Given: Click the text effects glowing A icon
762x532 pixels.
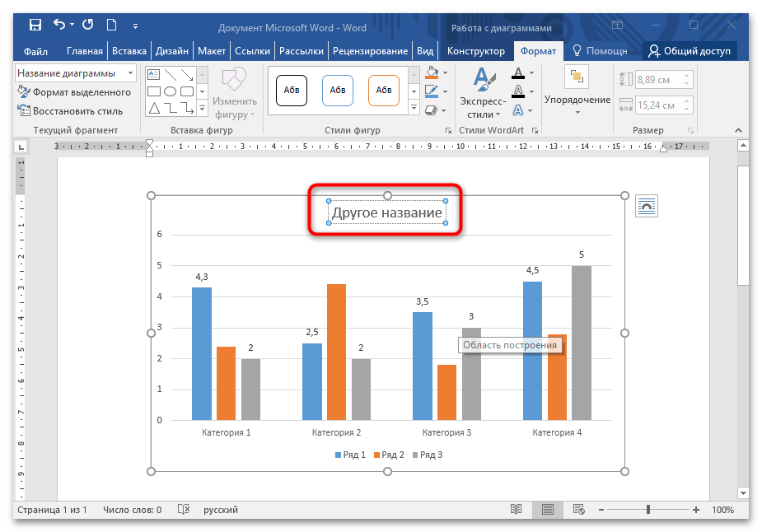Looking at the screenshot, I should coord(518,110).
